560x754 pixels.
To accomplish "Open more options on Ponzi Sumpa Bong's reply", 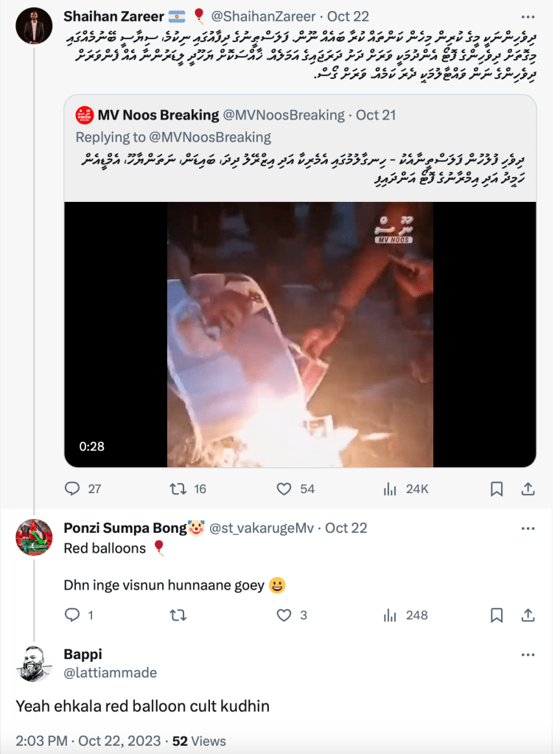I will click(x=528, y=528).
